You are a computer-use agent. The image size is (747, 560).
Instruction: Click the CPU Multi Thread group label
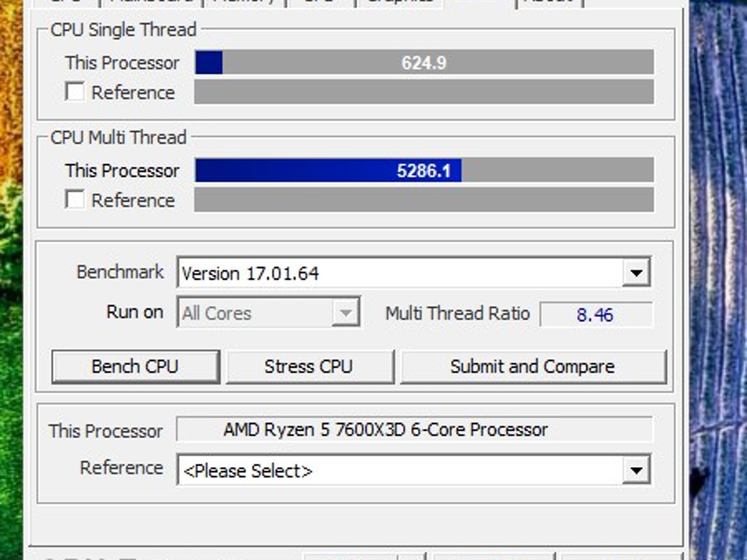click(119, 137)
